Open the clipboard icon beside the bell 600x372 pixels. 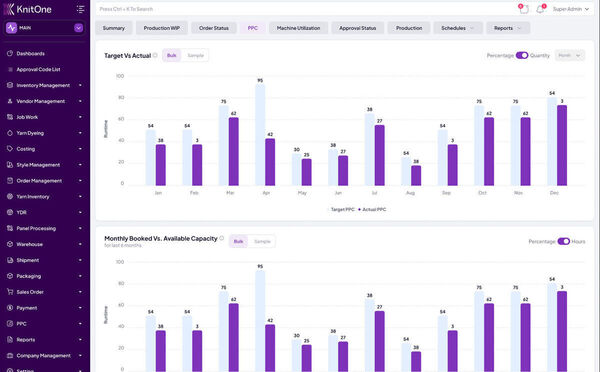point(524,9)
